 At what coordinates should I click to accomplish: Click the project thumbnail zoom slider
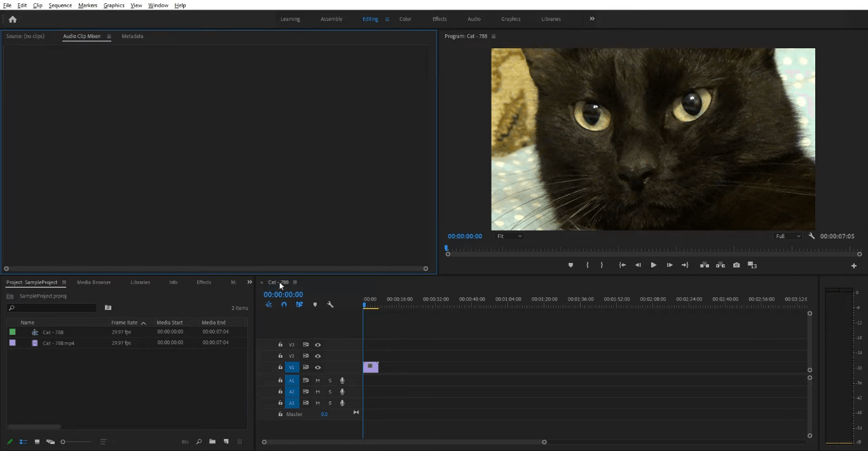tap(76, 441)
